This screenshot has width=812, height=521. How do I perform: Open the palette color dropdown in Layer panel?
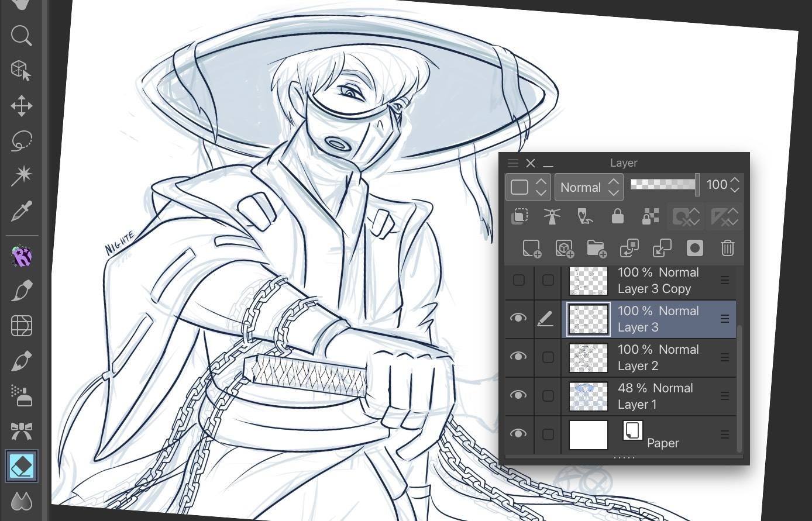(x=528, y=187)
